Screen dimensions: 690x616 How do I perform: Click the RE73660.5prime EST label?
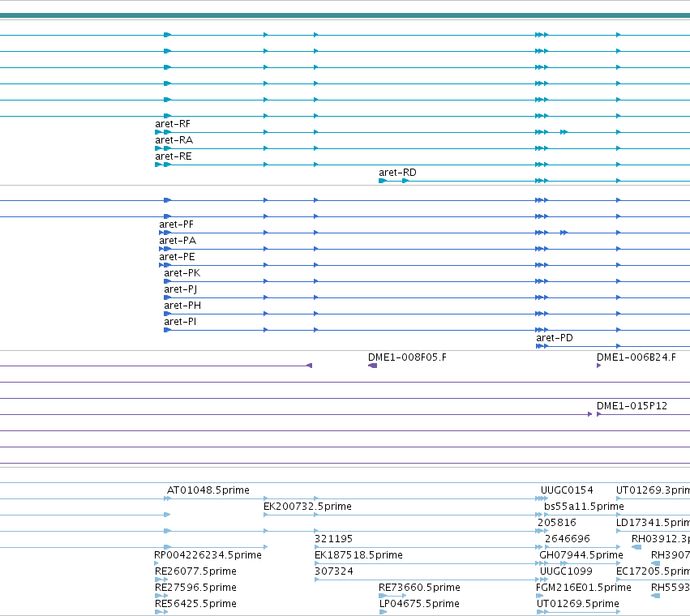pyautogui.click(x=419, y=588)
